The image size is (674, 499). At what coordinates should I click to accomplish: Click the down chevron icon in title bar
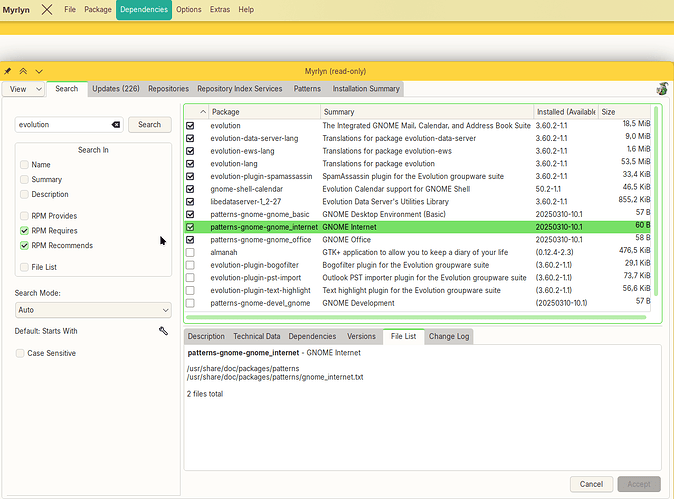(x=39, y=71)
